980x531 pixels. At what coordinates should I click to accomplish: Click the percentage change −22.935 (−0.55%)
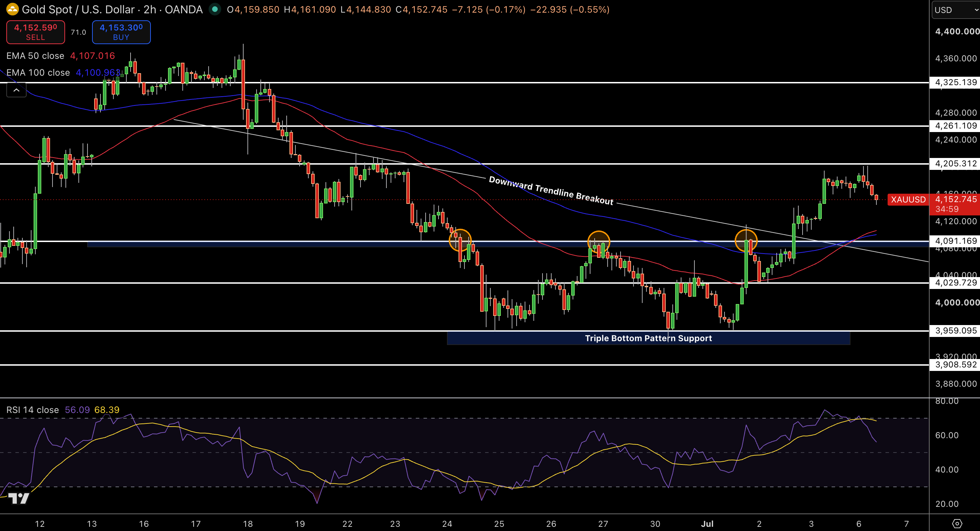click(x=570, y=9)
